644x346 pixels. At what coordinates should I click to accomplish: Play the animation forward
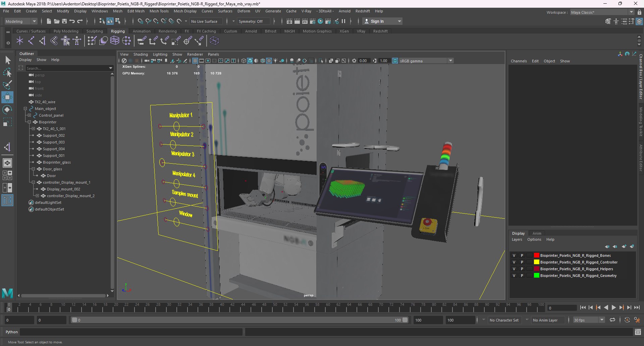click(614, 307)
